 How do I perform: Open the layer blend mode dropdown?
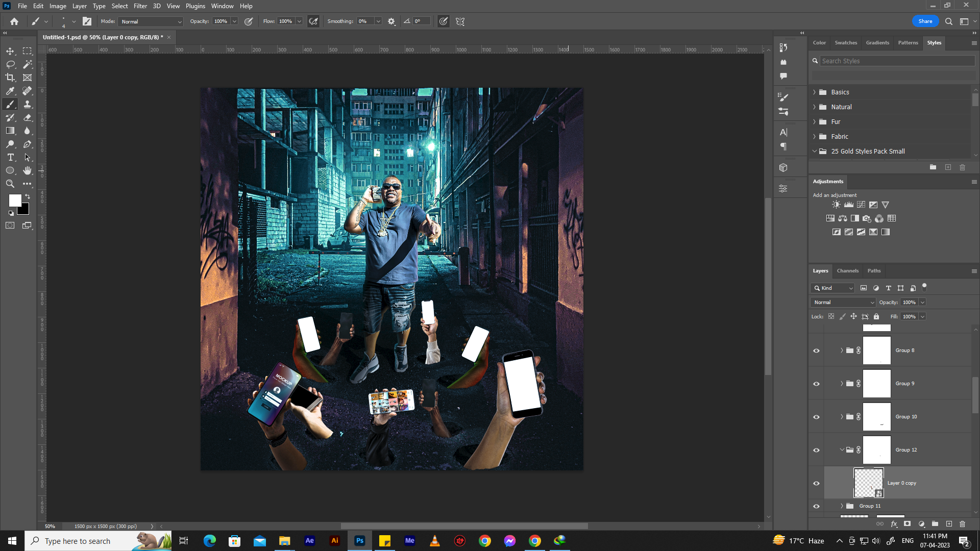point(843,302)
